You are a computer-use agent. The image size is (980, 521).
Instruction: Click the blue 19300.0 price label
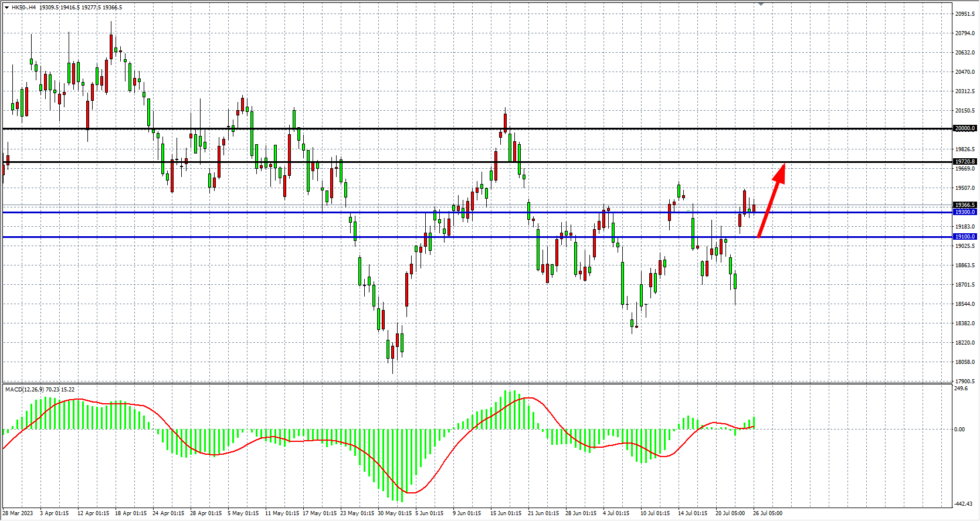click(965, 212)
